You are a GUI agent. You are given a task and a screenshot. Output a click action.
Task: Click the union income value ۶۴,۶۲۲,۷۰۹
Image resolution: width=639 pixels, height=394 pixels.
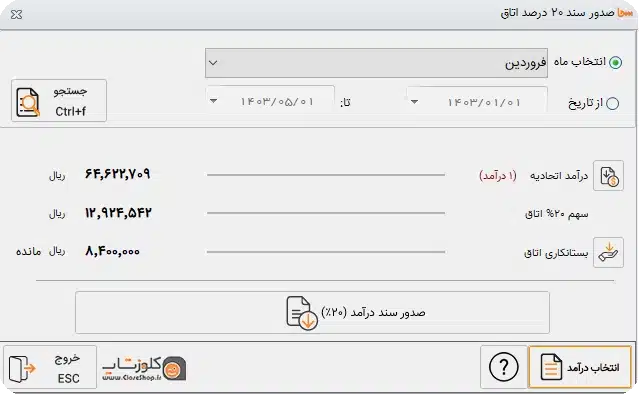118,174
